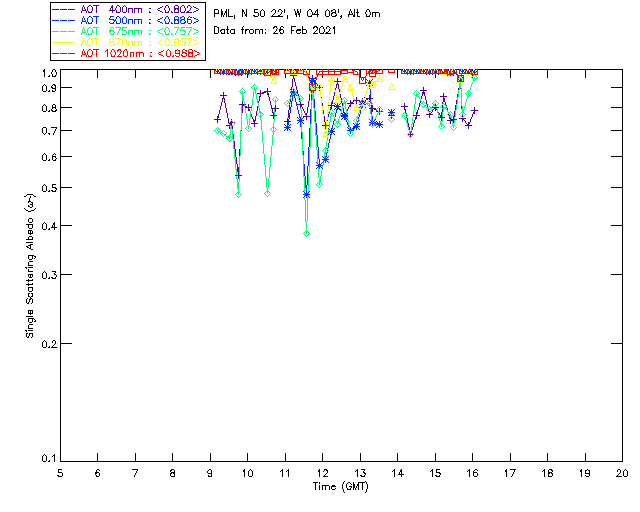Click the x-axis label 9

tap(210, 473)
